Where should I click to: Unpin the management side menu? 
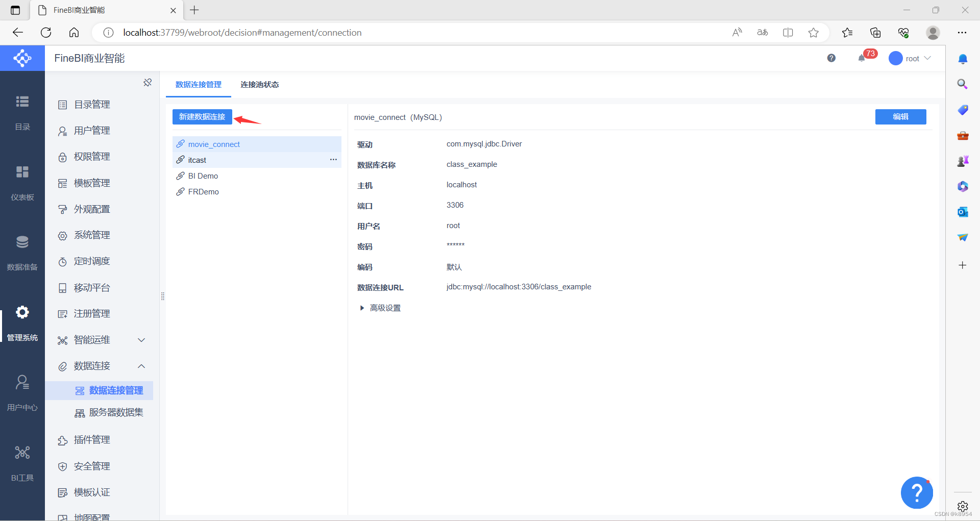tap(148, 83)
